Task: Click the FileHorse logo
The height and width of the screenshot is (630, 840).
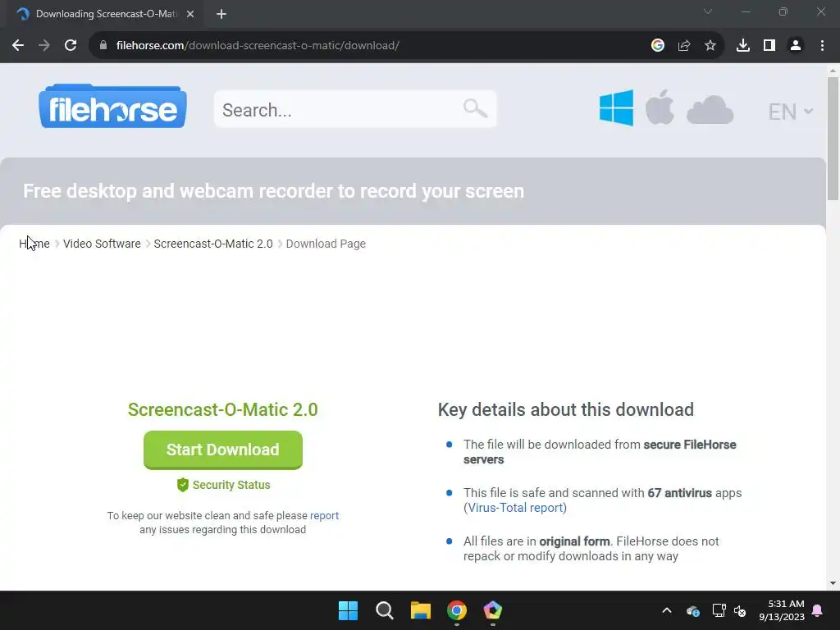Action: 112,106
